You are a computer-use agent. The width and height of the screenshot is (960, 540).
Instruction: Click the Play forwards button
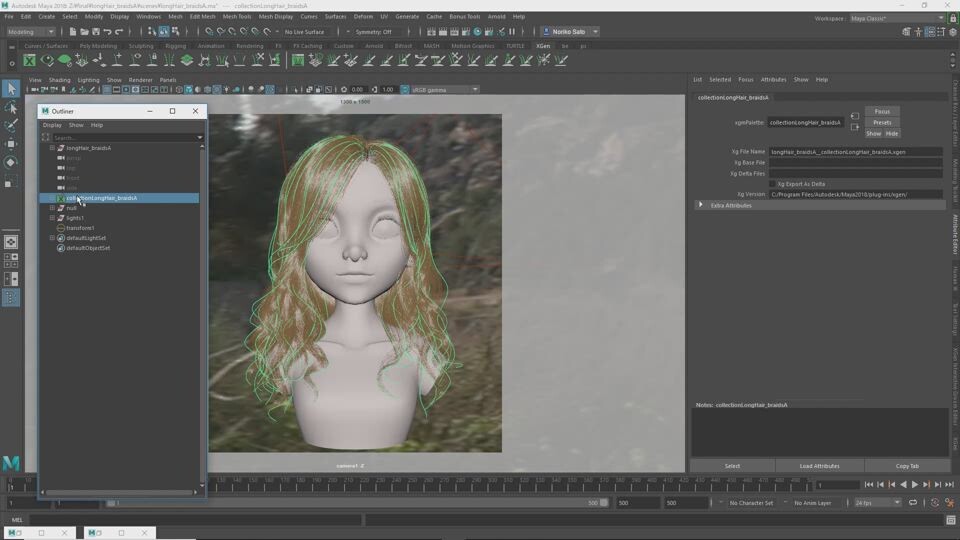[915, 485]
